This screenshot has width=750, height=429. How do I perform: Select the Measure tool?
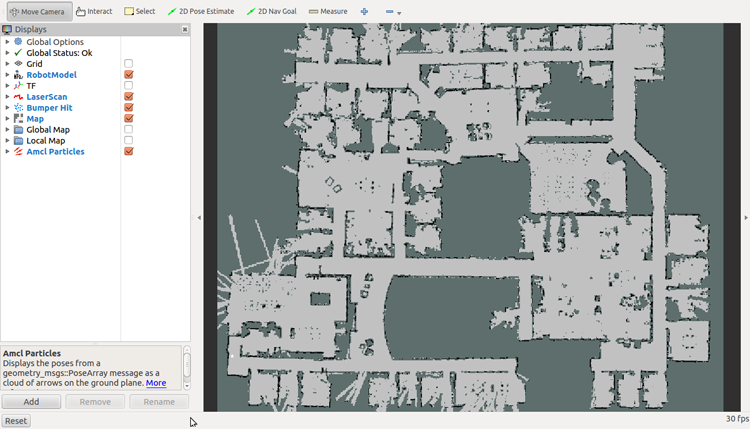[x=328, y=11]
